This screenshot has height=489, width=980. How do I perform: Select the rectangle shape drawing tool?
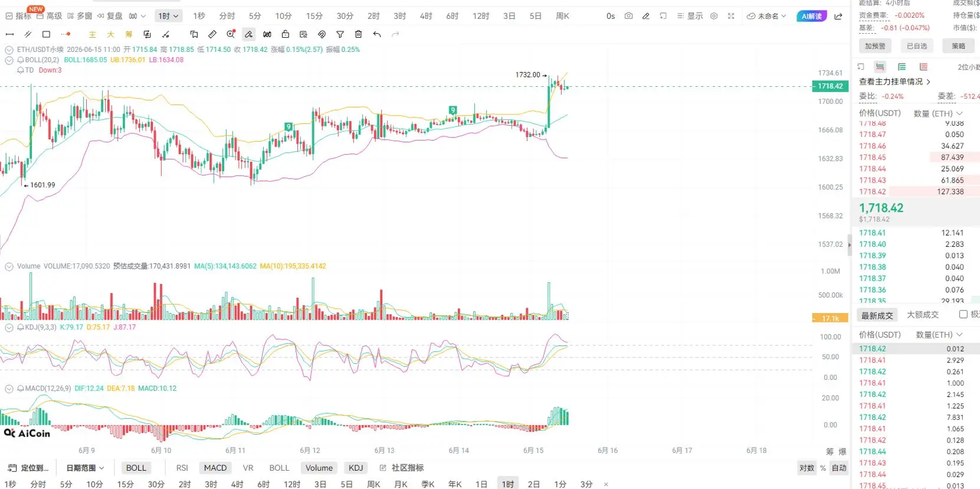46,34
